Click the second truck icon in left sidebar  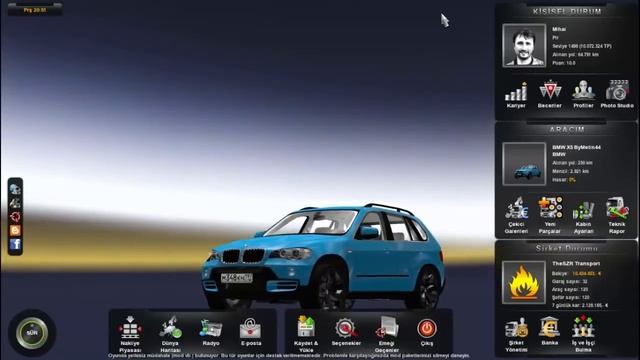tap(15, 202)
